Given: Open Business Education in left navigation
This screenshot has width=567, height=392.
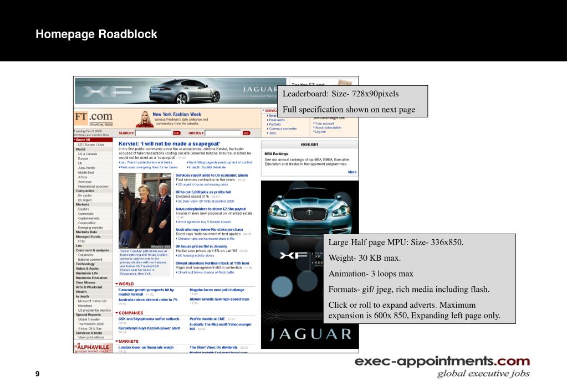Looking at the screenshot, I should click(x=91, y=278).
